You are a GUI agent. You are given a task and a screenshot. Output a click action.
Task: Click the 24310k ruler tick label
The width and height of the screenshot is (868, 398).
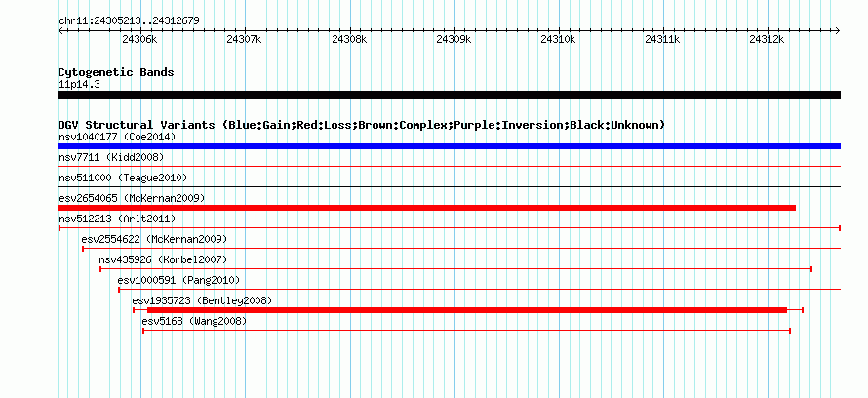coord(558,39)
